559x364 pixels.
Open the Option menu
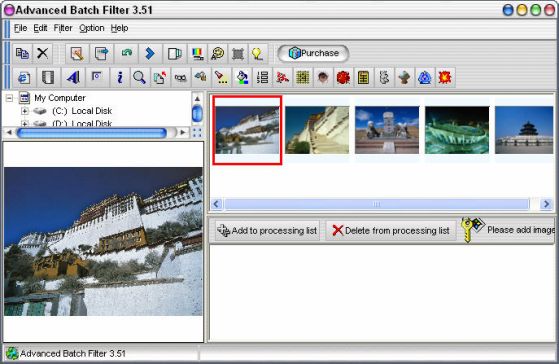pos(92,28)
